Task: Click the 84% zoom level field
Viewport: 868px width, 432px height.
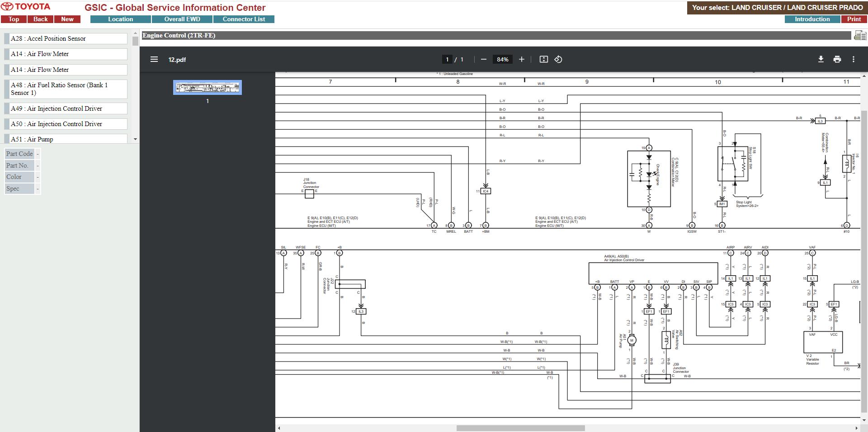Action: tap(502, 59)
